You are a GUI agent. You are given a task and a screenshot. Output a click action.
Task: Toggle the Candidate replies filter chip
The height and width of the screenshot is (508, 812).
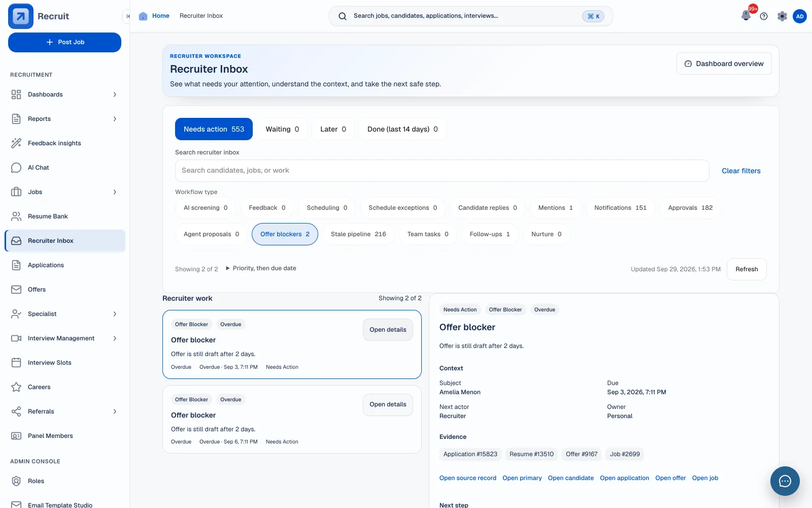point(488,208)
